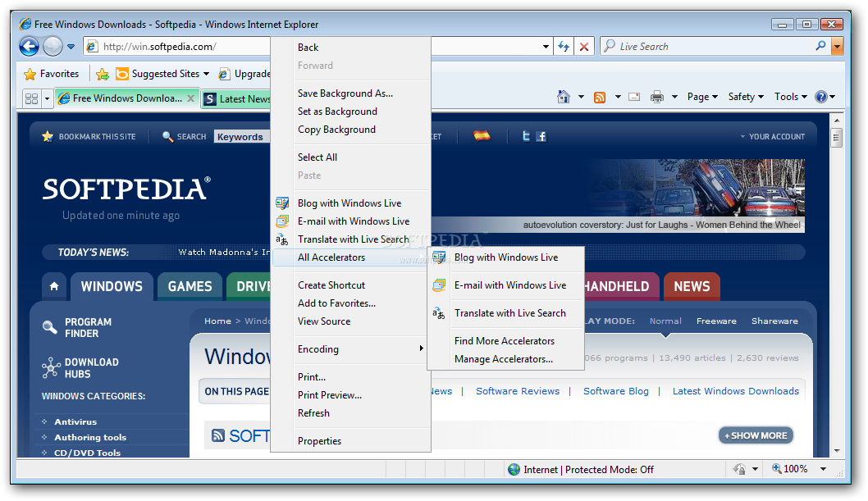Click the Read Mail icon in the command bar
The width and height of the screenshot is (868, 501).
tap(634, 97)
